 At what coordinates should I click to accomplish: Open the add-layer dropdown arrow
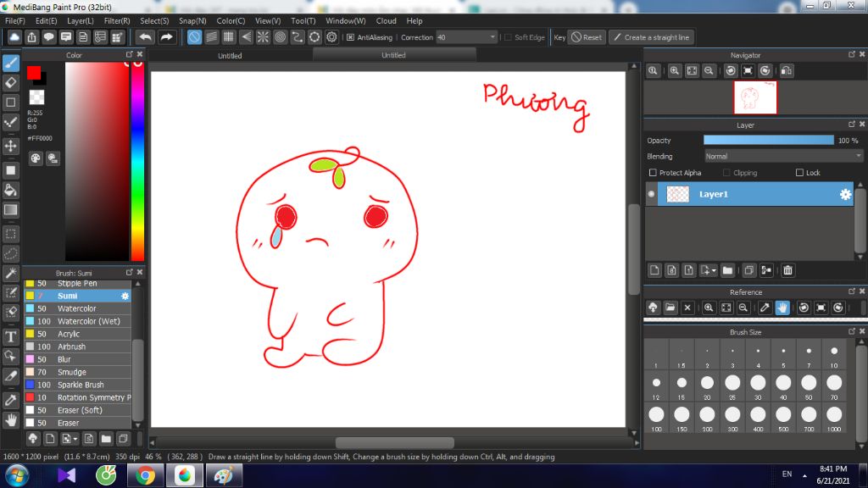[x=714, y=270]
